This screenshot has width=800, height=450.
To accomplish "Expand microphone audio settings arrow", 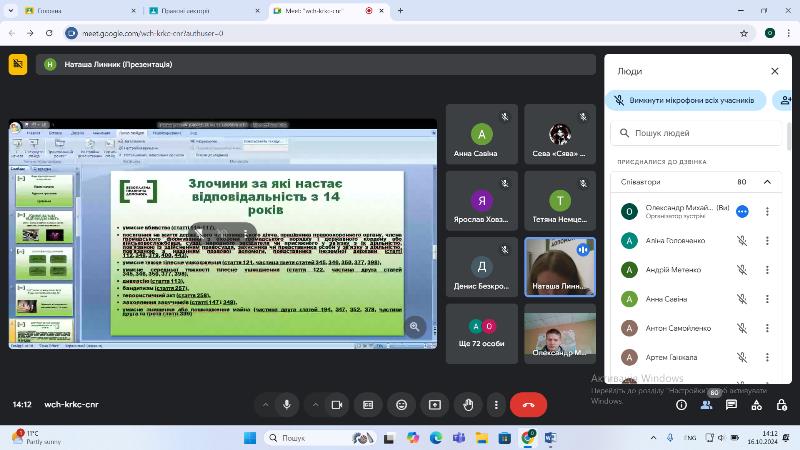I will (x=265, y=405).
